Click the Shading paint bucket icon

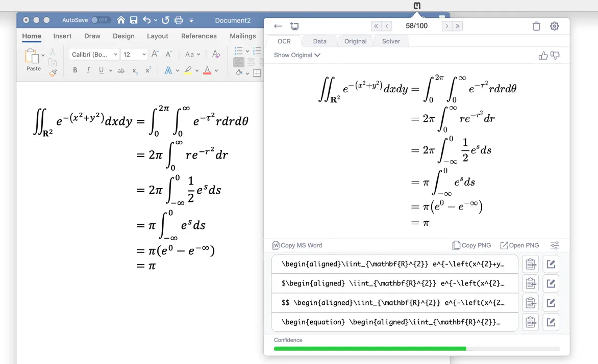[x=239, y=72]
